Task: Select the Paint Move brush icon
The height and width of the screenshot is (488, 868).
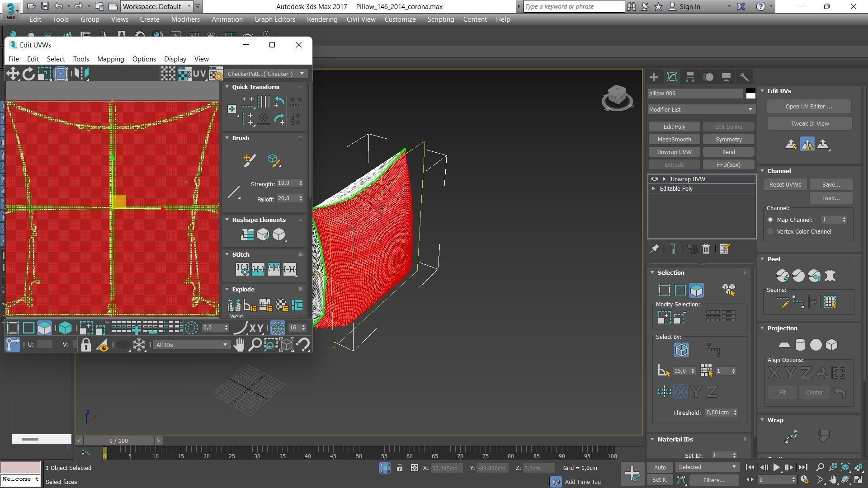Action: point(249,160)
